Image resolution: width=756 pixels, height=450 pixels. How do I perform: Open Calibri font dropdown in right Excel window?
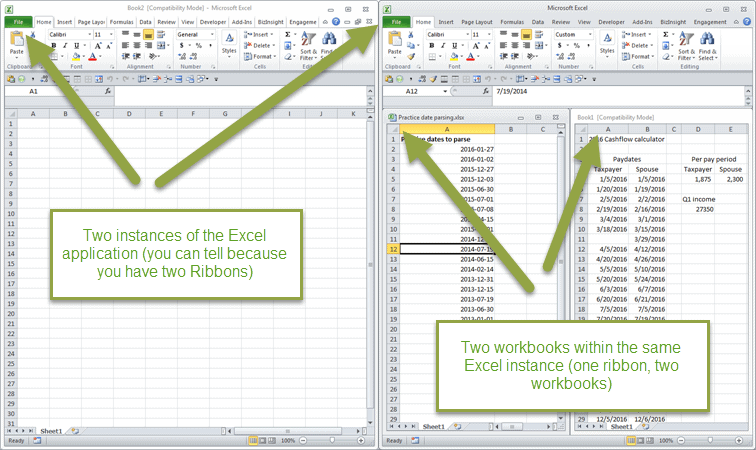[467, 34]
